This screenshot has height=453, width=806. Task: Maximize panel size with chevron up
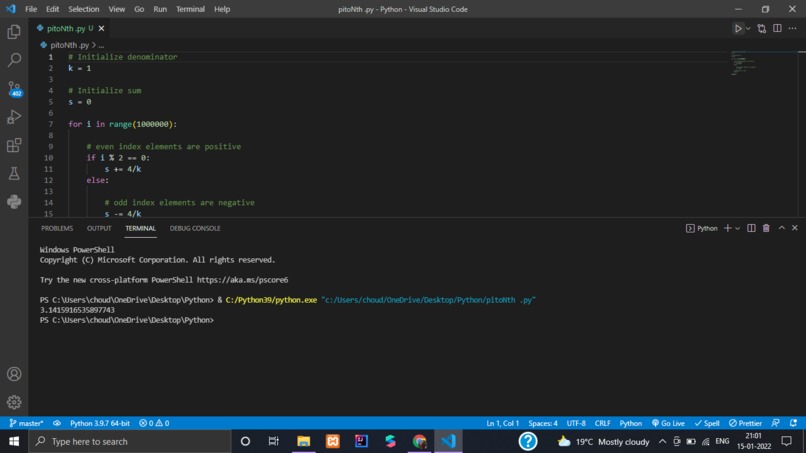pos(781,228)
